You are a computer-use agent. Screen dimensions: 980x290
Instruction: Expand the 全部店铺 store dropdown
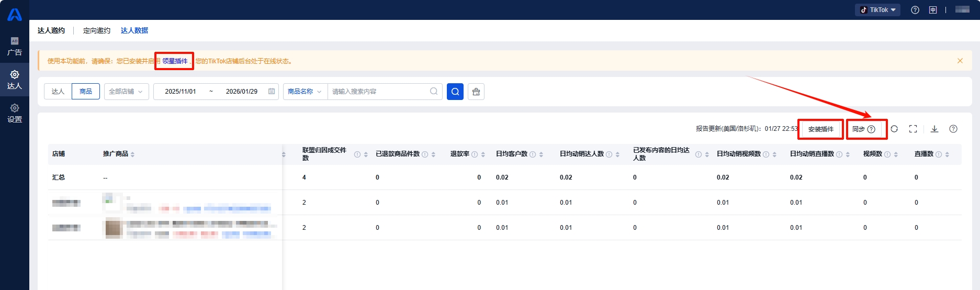click(x=126, y=92)
